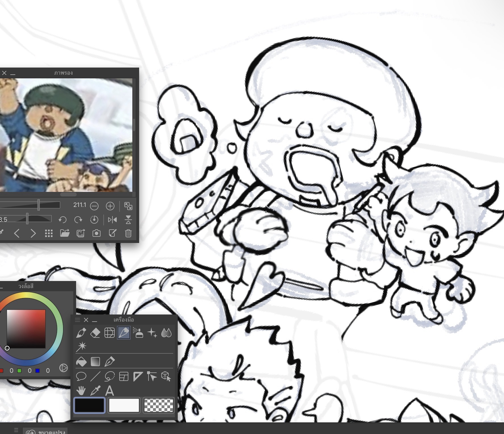Open the bottom bar hamburger menu
This screenshot has height=434, width=504.
pyautogui.click(x=16, y=430)
